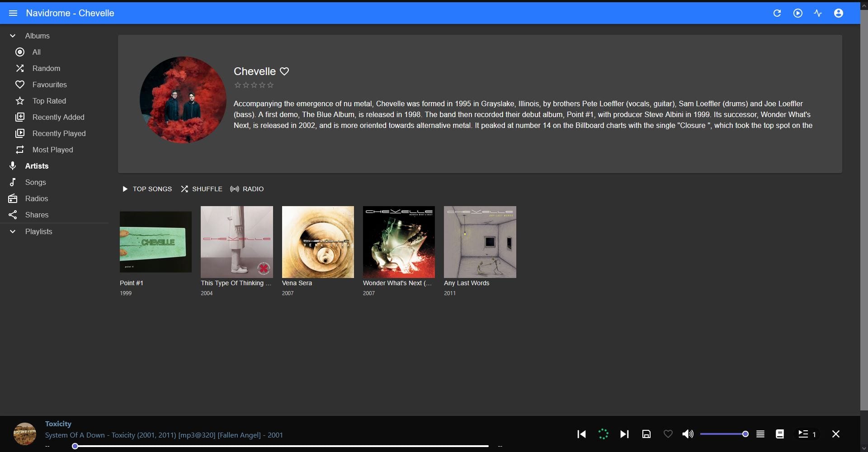Skip to the previous track
The image size is (868, 452).
click(582, 434)
